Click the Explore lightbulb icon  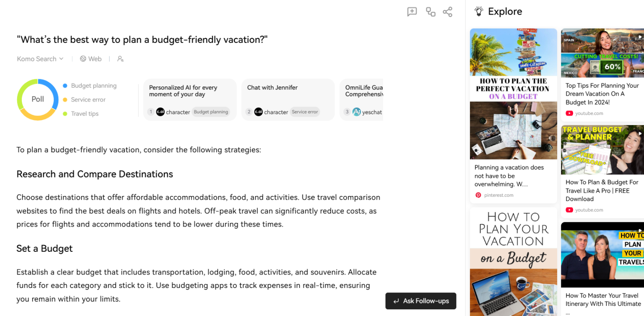coord(479,11)
